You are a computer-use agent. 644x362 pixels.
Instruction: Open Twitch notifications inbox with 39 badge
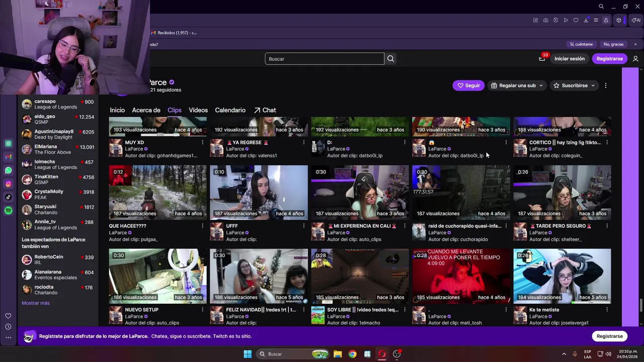tap(542, 59)
